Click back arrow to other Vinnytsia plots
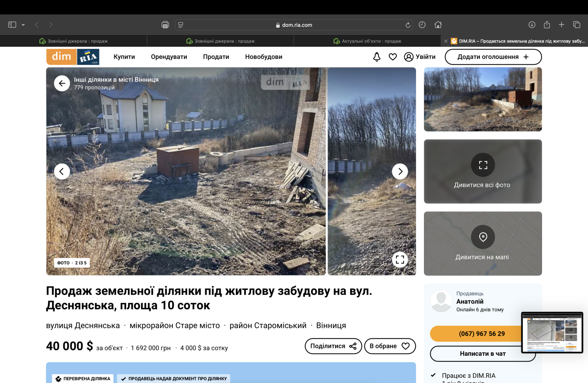Screen dimensions: 588x383 point(62,84)
